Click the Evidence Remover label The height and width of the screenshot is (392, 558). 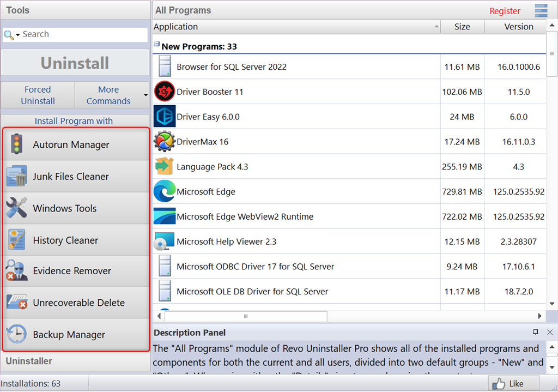[x=72, y=270]
